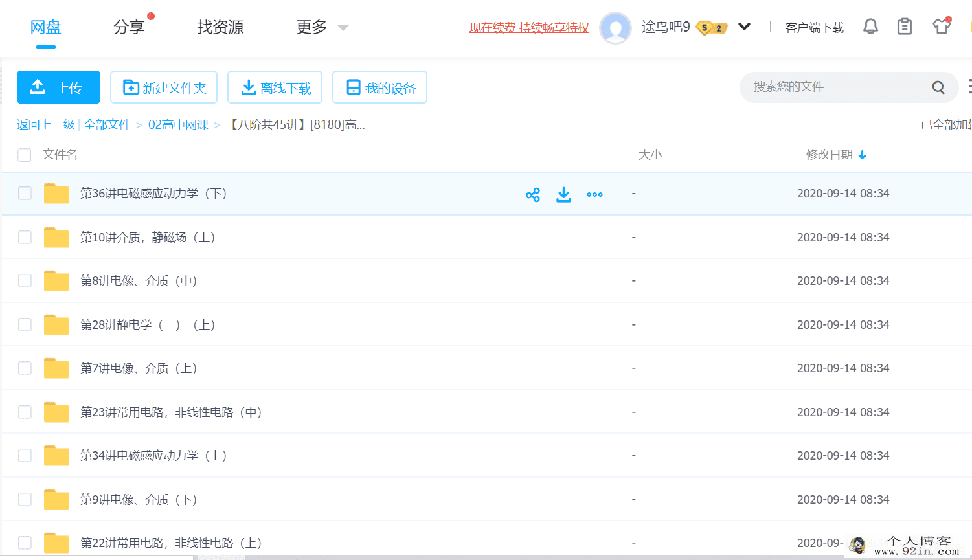Open the shirt skin theme icon
Viewport: 972px width, 560px height.
click(942, 26)
